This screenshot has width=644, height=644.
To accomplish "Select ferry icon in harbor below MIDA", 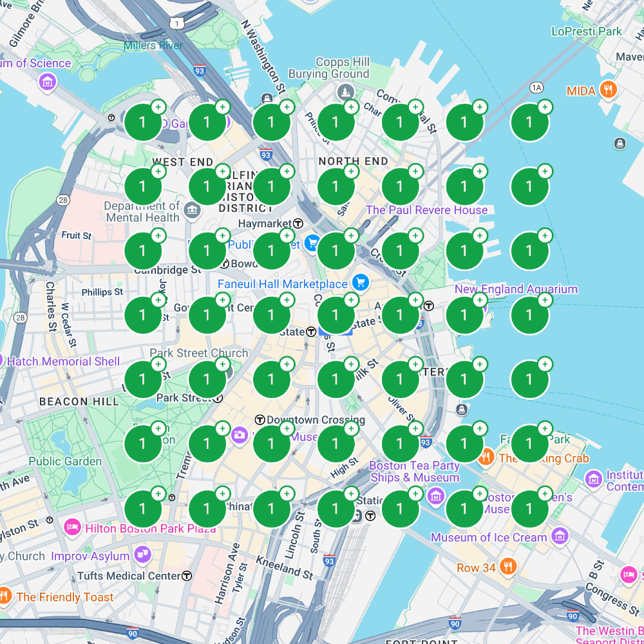I will coord(620,144).
